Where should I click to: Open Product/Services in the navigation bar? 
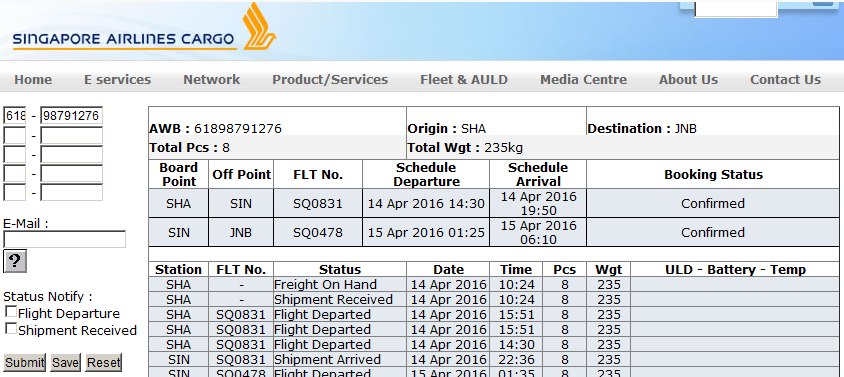pyautogui.click(x=330, y=80)
